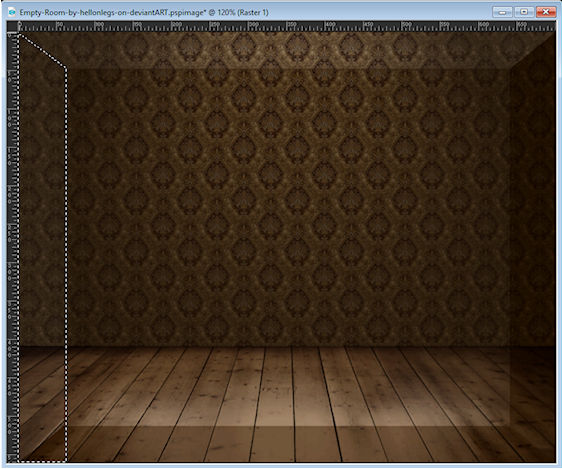Click the bottom-left corner of the selection
This screenshot has width=562, height=469.
coord(20,461)
